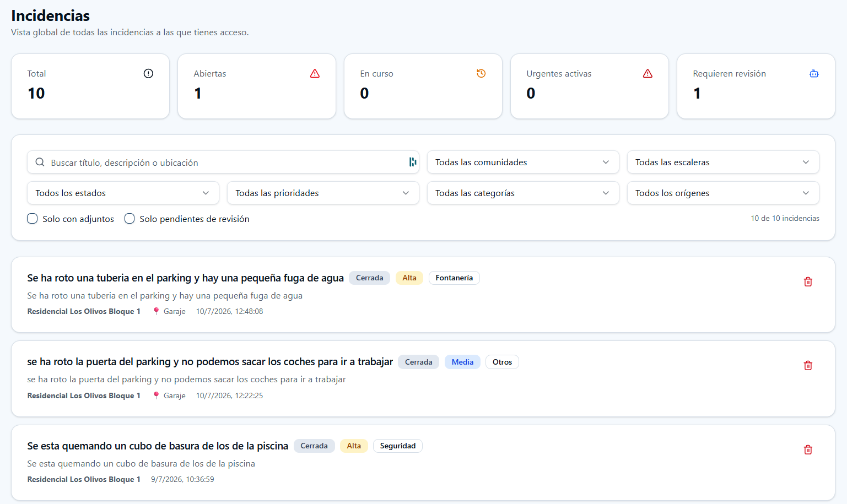Screen dimensions: 847x504
Task: Click the location pin of the puerta incident
Action: tap(156, 395)
